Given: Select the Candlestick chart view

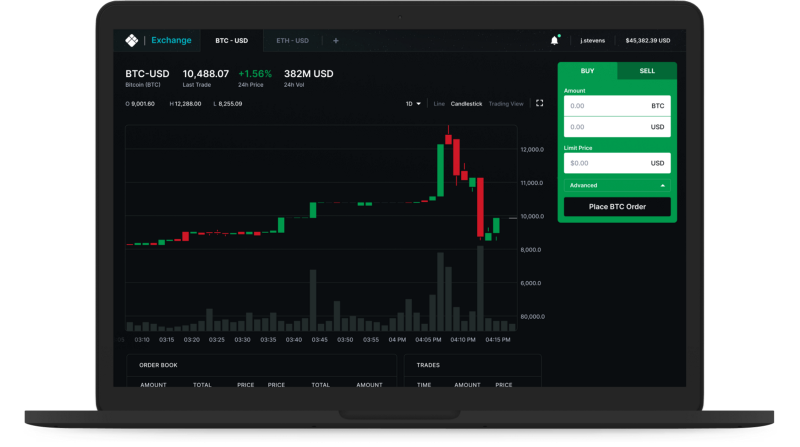Looking at the screenshot, I should [466, 104].
